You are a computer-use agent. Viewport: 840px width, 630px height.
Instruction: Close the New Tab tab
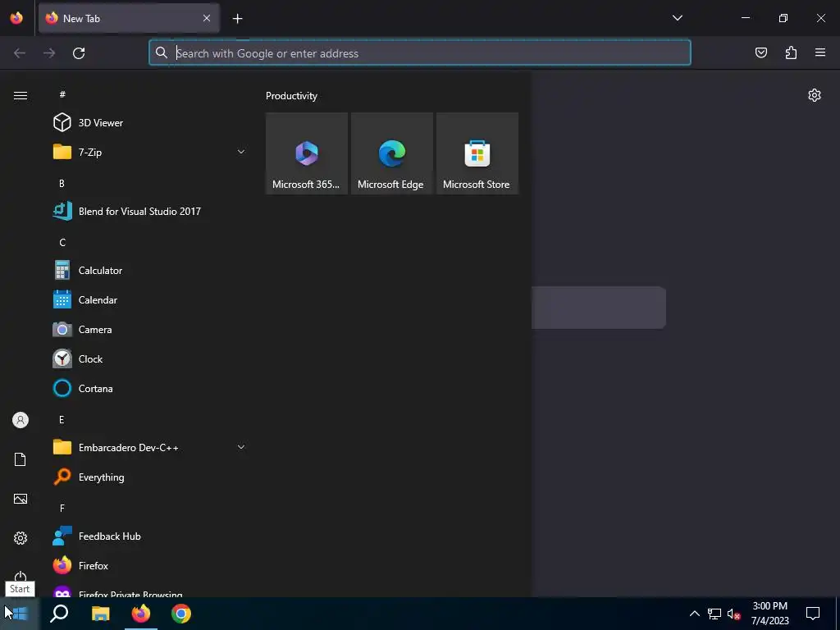click(206, 18)
